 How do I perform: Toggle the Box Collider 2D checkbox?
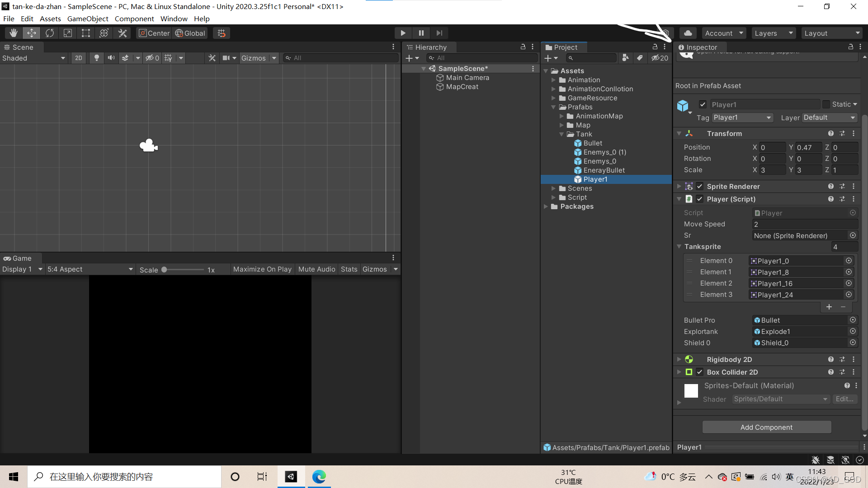[x=701, y=372]
